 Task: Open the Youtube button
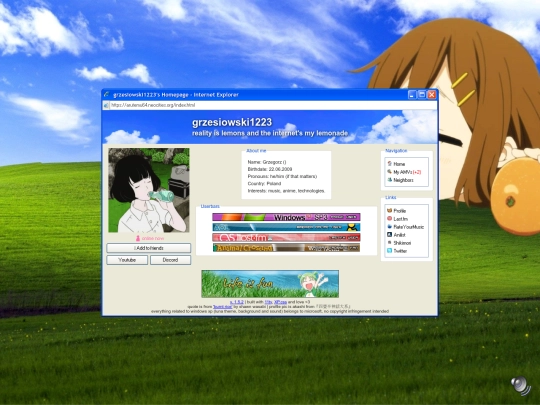127,260
